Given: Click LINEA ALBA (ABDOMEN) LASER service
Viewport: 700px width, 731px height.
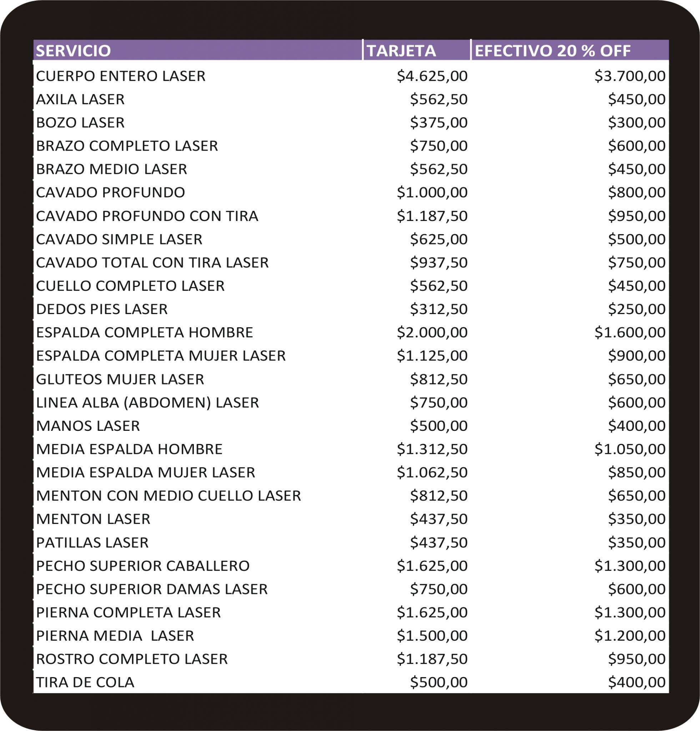Looking at the screenshot, I should coord(147,403).
